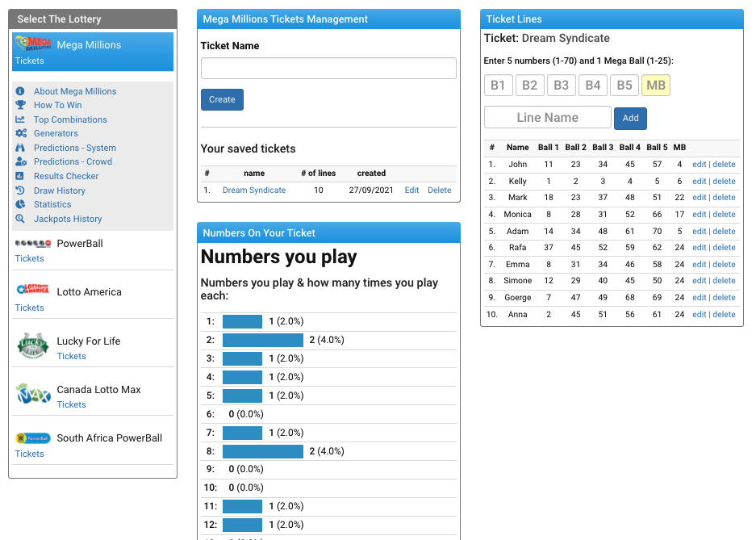
Task: Select the Canada Lotto Max logo
Action: [x=32, y=393]
